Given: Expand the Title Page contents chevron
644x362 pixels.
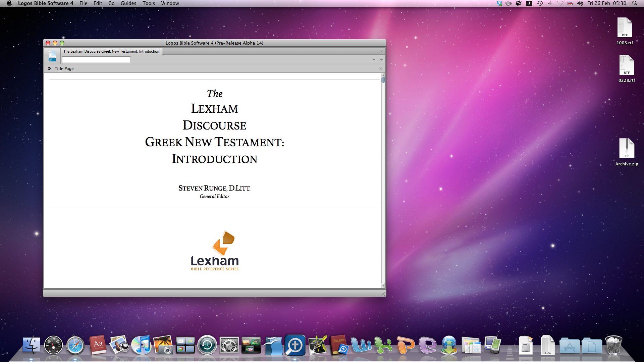Looking at the screenshot, I should (x=49, y=68).
